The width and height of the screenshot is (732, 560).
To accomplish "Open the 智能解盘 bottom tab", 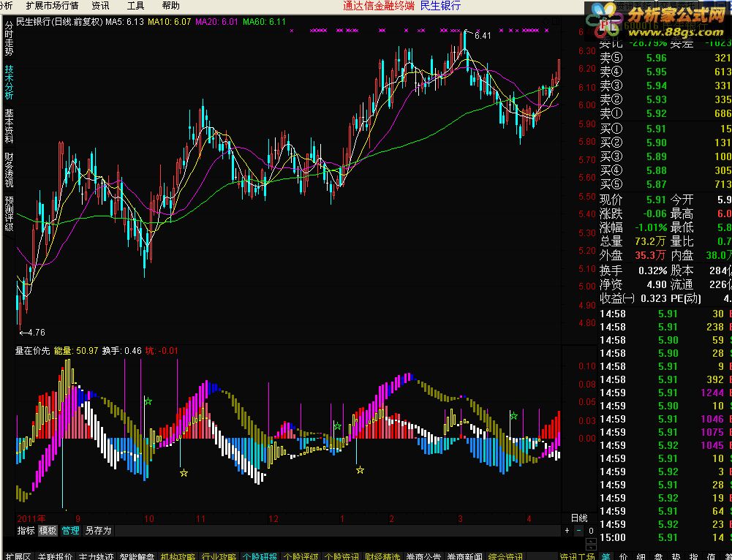I will tap(137, 556).
